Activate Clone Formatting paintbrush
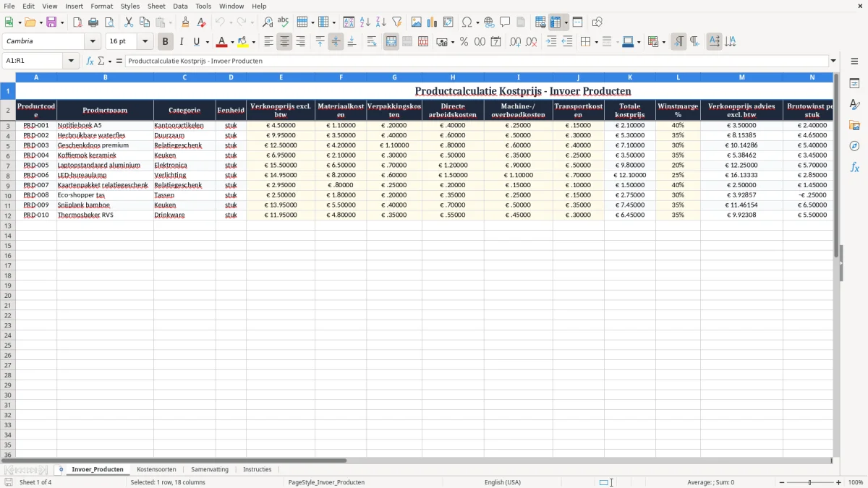Viewport: 868px width, 488px height. point(186,22)
